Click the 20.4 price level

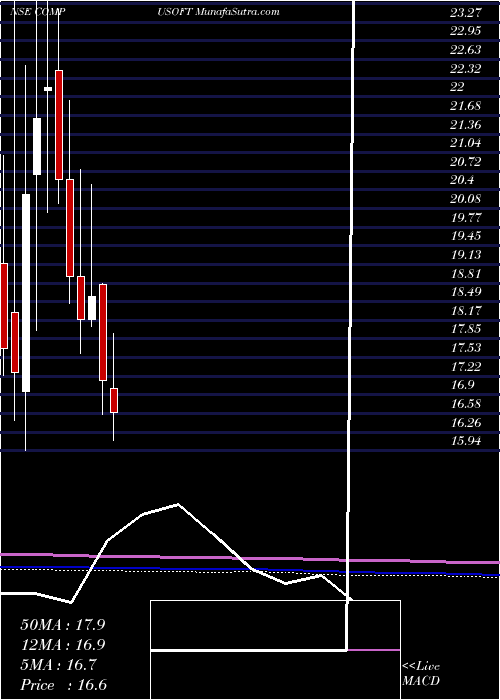click(462, 180)
